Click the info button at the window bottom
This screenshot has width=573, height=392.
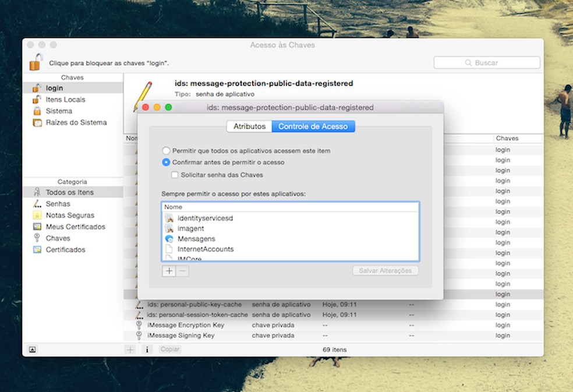pos(147,348)
